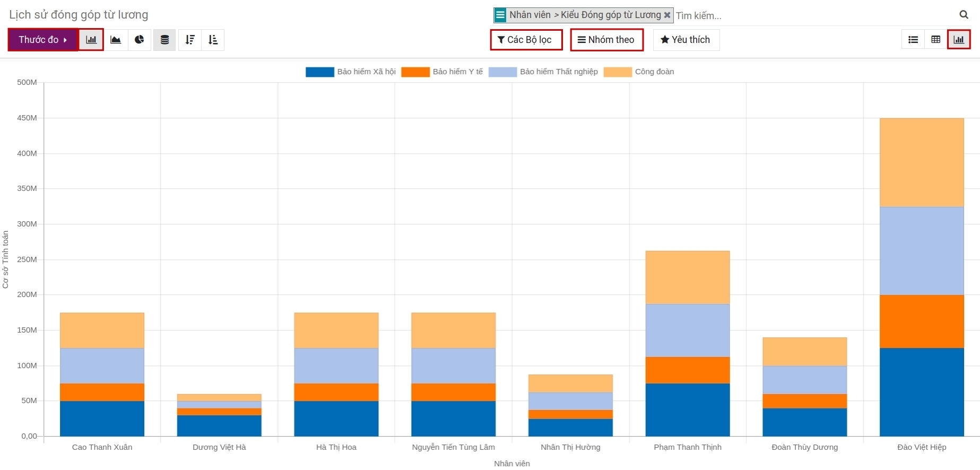
Task: Toggle stacked bars icon
Action: (x=164, y=40)
